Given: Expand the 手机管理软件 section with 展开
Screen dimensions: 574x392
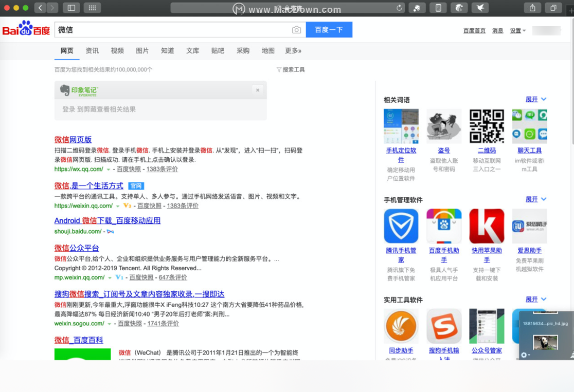Looking at the screenshot, I should click(x=536, y=199).
